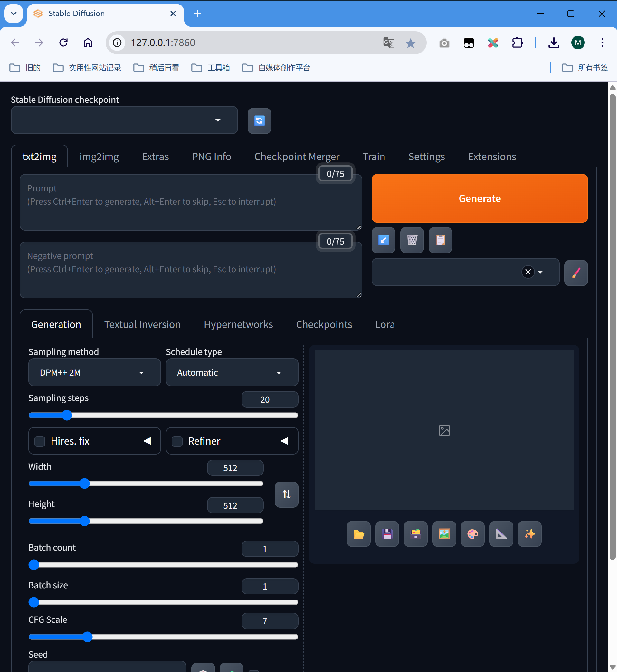Open images output folder icon
The width and height of the screenshot is (617, 672).
click(x=359, y=534)
